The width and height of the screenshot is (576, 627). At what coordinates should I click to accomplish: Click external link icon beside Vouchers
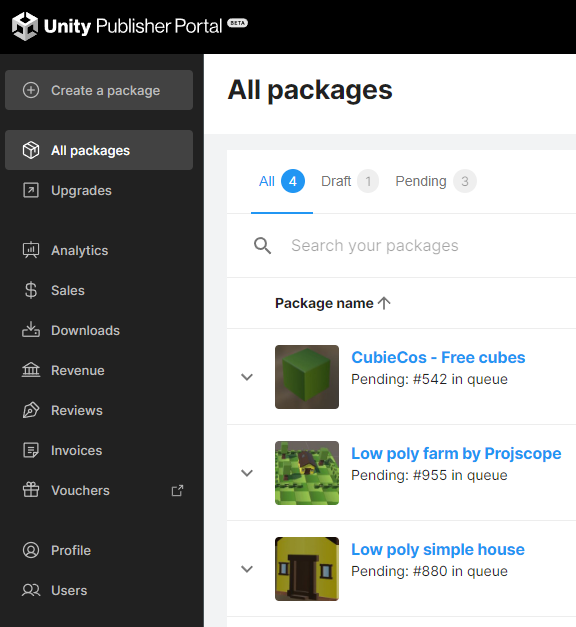177,491
